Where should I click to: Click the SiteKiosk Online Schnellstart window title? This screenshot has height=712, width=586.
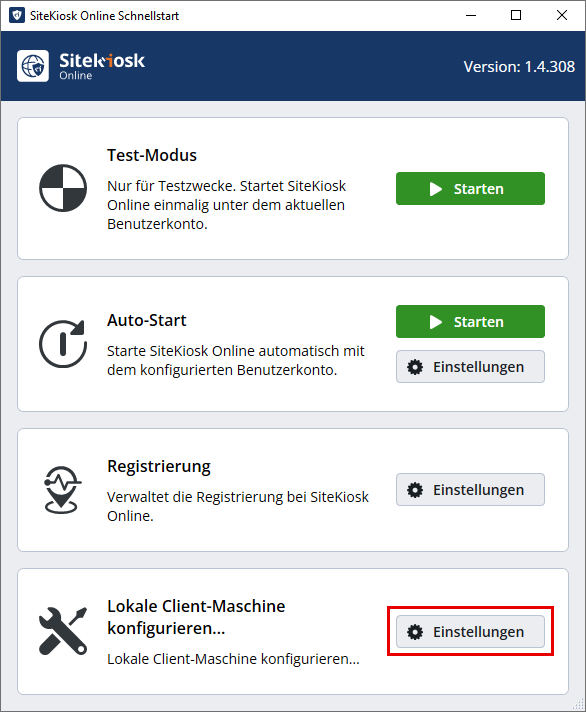point(104,15)
